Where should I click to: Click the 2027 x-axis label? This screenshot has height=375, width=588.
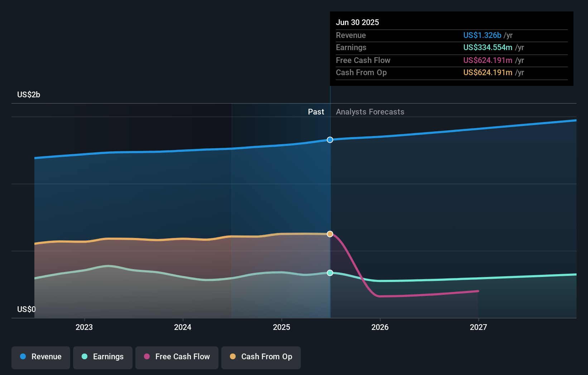click(478, 327)
